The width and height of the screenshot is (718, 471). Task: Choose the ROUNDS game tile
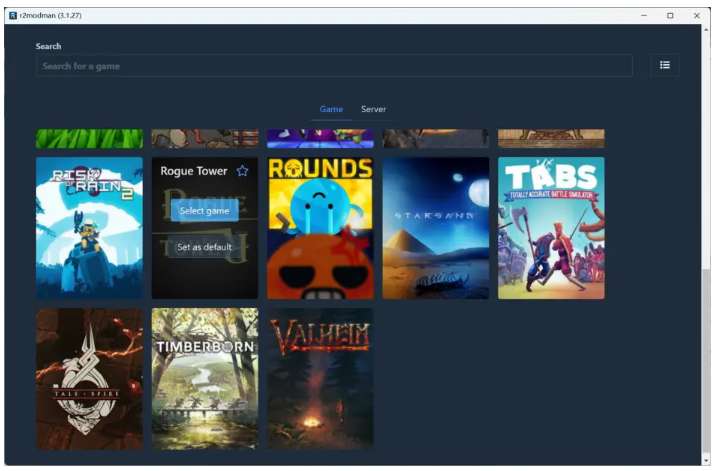pyautogui.click(x=320, y=228)
